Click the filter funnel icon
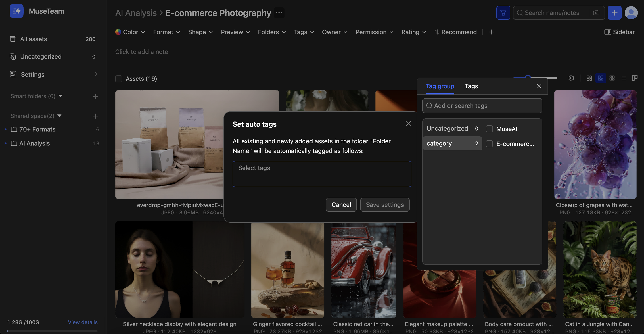The height and width of the screenshot is (334, 644). pos(503,13)
